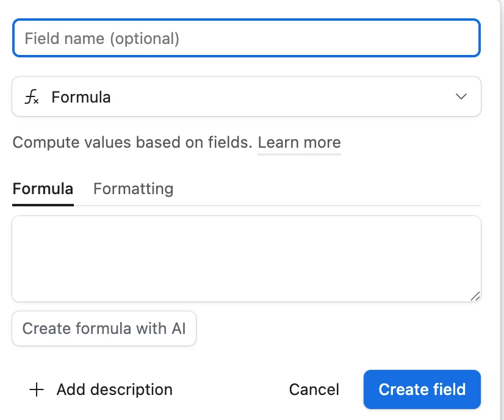This screenshot has height=420, width=504.
Task: Switch to the Formatting tab
Action: point(133,189)
